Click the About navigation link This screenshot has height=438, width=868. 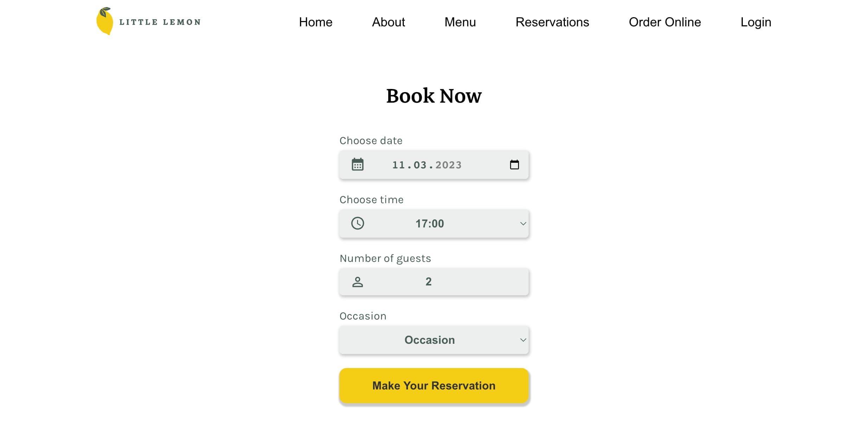pyautogui.click(x=388, y=22)
